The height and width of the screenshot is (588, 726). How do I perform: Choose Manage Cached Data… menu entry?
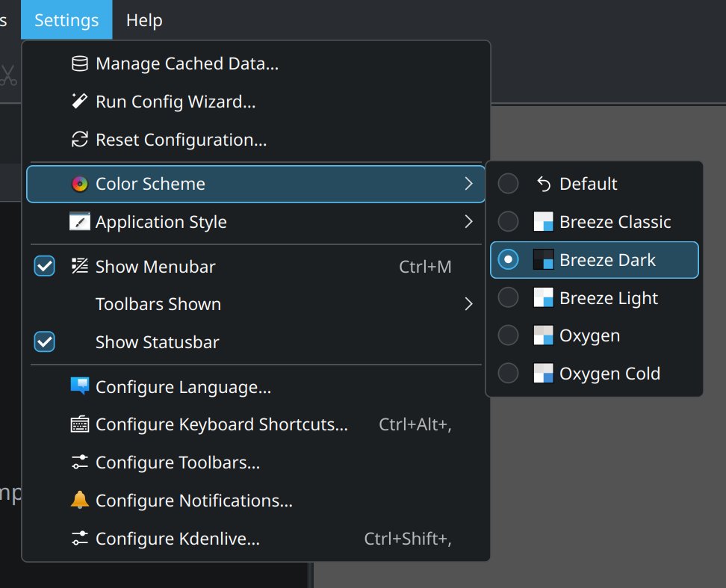[x=255, y=64]
